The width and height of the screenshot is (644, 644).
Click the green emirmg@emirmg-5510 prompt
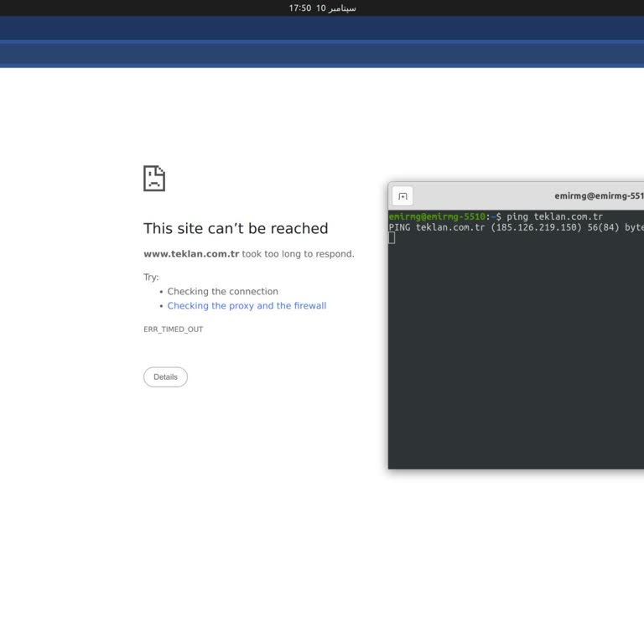tap(436, 216)
